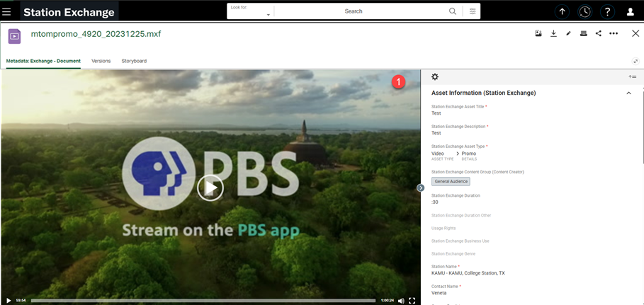Expand panel with diagonal arrows icon

pyautogui.click(x=635, y=61)
